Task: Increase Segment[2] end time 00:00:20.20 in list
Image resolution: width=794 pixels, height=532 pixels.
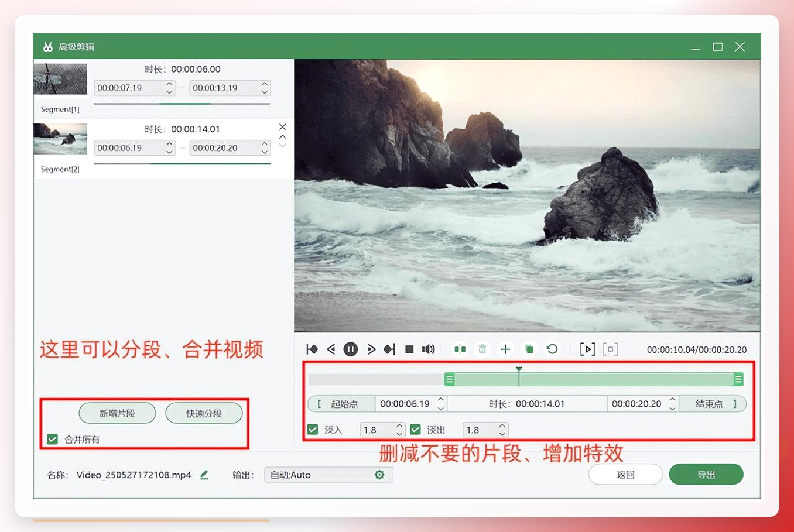Action: 265,143
